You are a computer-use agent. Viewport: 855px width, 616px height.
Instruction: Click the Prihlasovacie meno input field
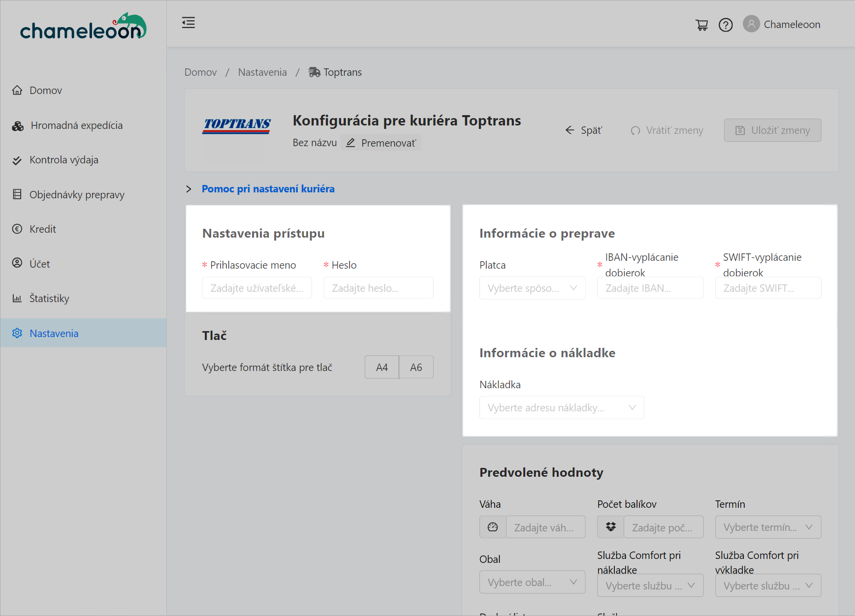click(256, 288)
